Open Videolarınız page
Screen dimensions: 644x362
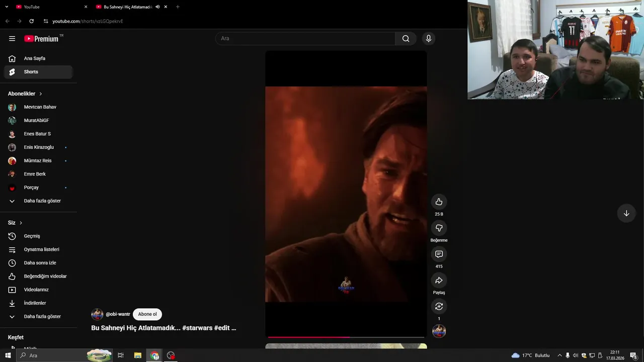point(38,290)
